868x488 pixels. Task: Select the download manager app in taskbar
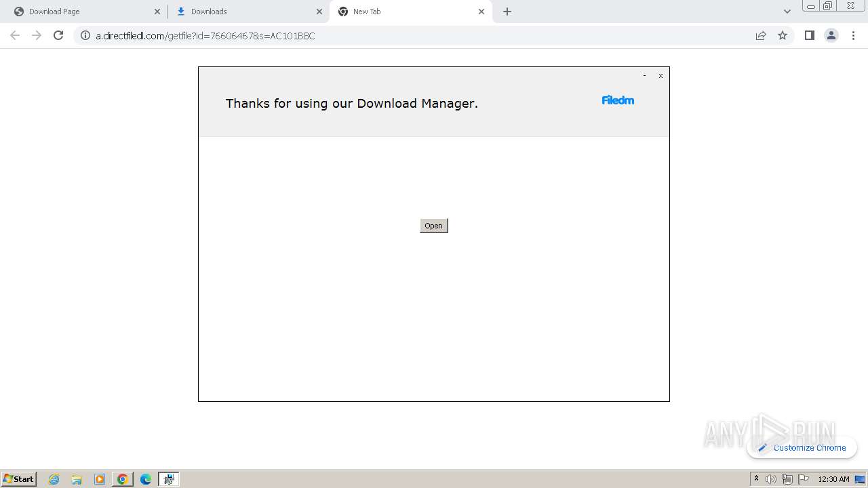click(x=169, y=479)
